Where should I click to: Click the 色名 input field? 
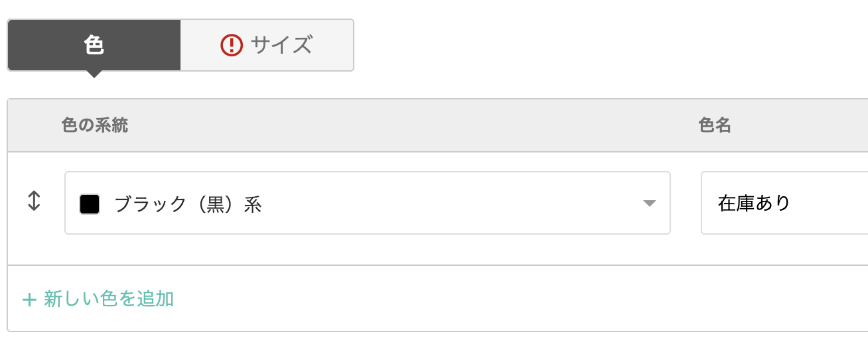(784, 203)
